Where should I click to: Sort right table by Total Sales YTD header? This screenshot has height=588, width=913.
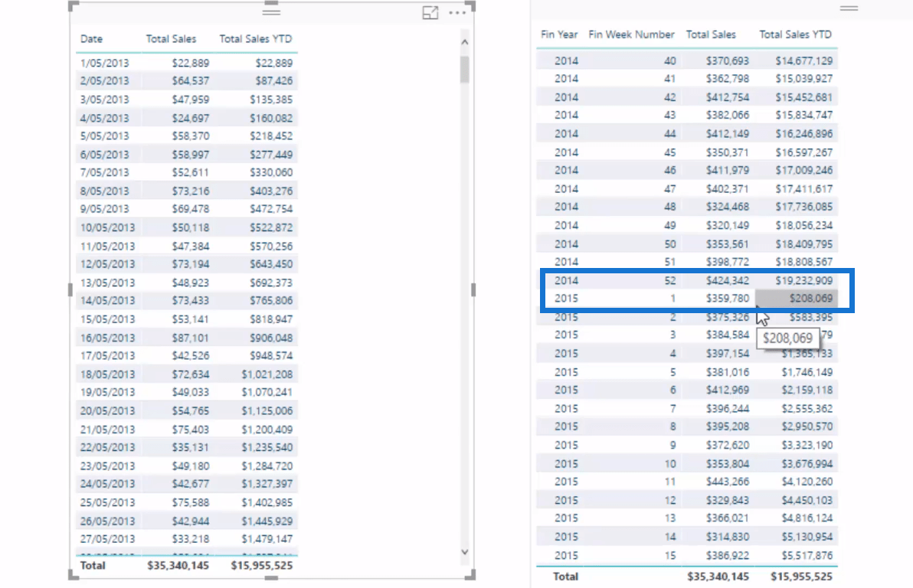[x=795, y=34]
